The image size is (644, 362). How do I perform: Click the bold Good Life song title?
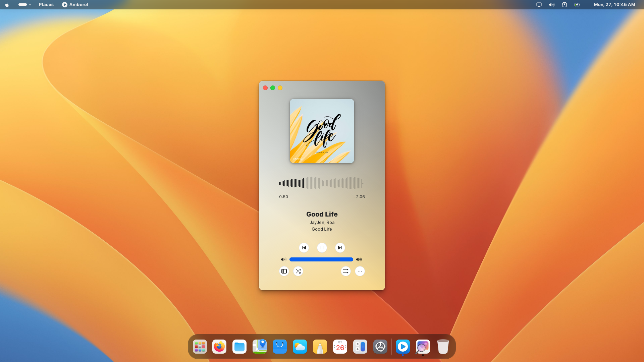[322, 214]
